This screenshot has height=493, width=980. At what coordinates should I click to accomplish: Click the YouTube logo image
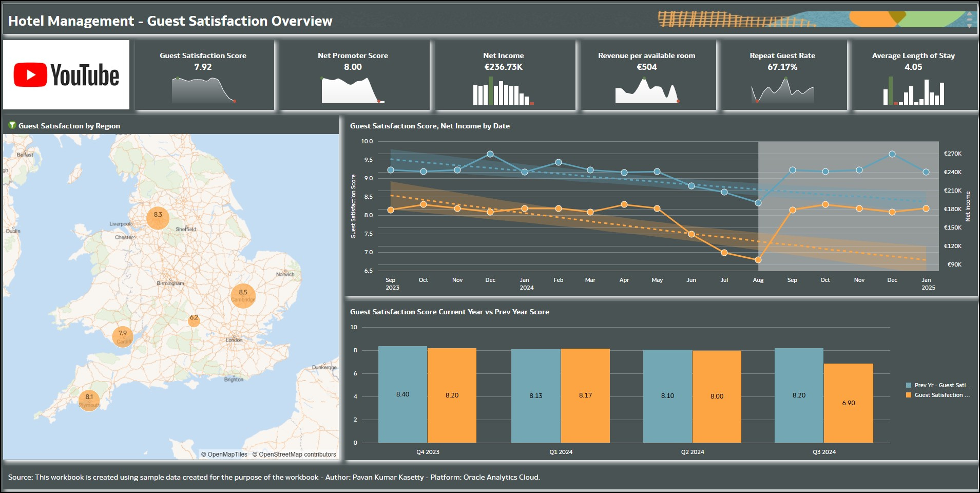point(66,75)
